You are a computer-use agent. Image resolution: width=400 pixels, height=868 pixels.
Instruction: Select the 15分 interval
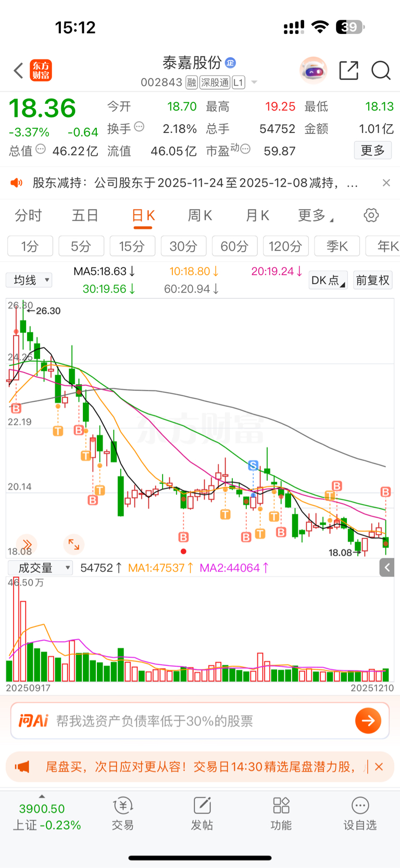point(132,246)
